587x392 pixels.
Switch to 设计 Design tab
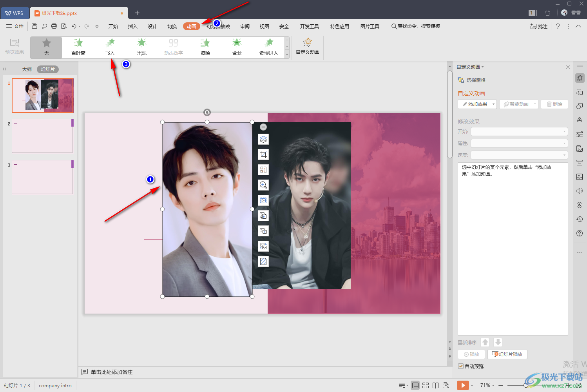pos(152,26)
